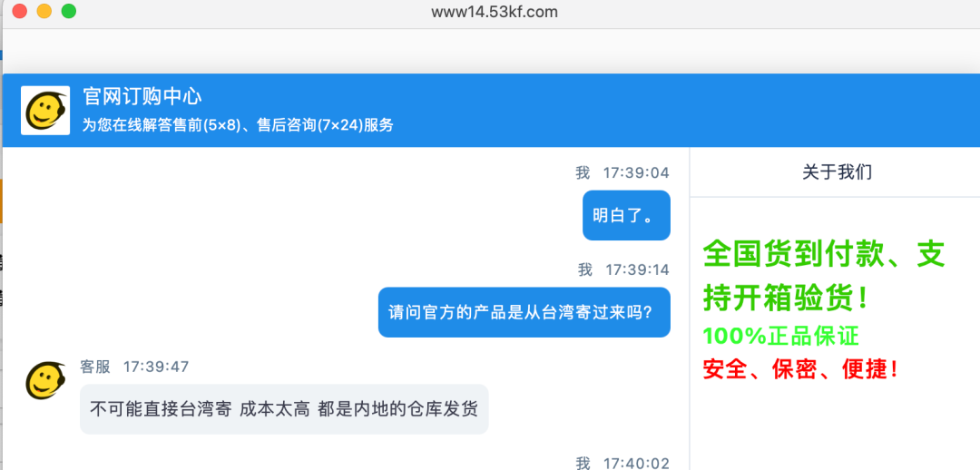Viewport: 980px width, 470px height.
Task: Click the agent reply about 内地的仓库发货
Action: tap(284, 408)
